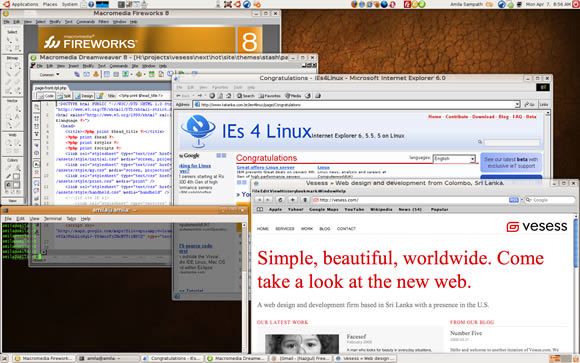Click the date icon in Dreamweaver Insert bar
This screenshot has height=363, width=580.
point(152,74)
